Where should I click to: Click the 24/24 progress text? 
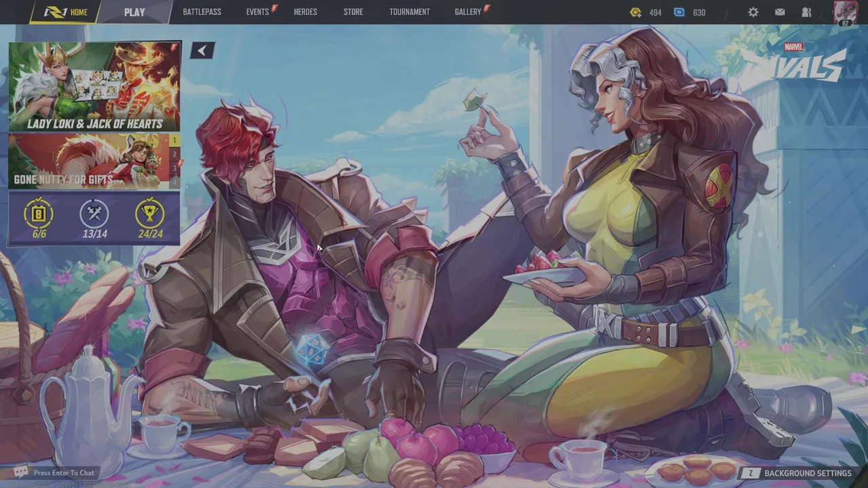point(150,234)
